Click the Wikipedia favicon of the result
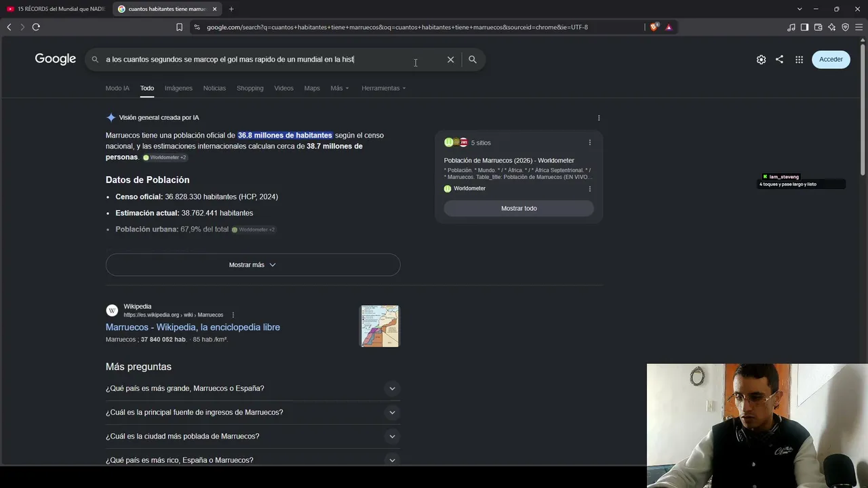 [112, 310]
